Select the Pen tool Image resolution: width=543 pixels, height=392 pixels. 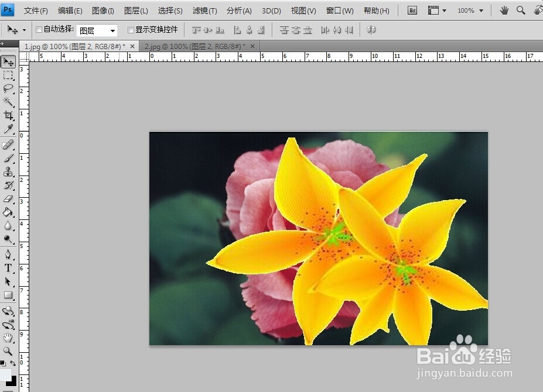pyautogui.click(x=8, y=255)
